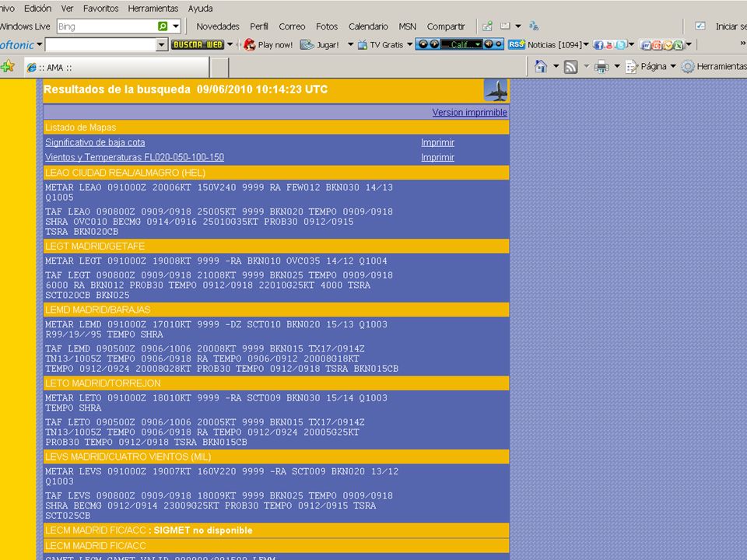Click Iniciar sesión in Windows Live toolbar
The width and height of the screenshot is (747, 560).
(731, 26)
